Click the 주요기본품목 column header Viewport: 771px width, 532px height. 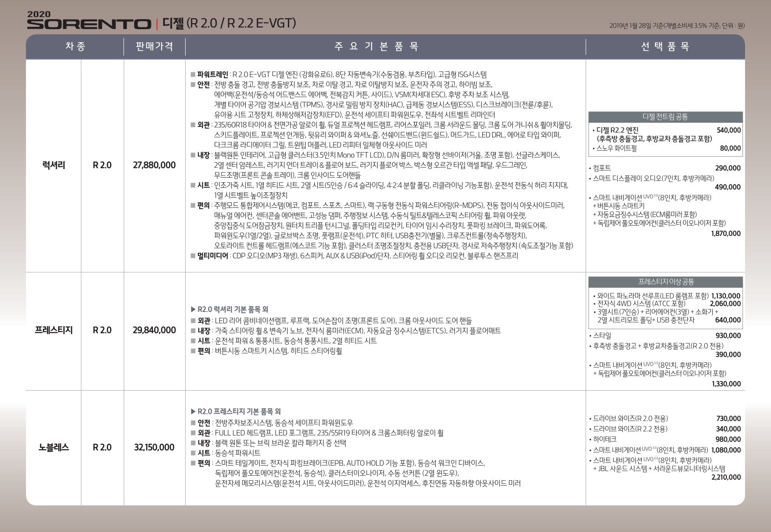coord(377,46)
